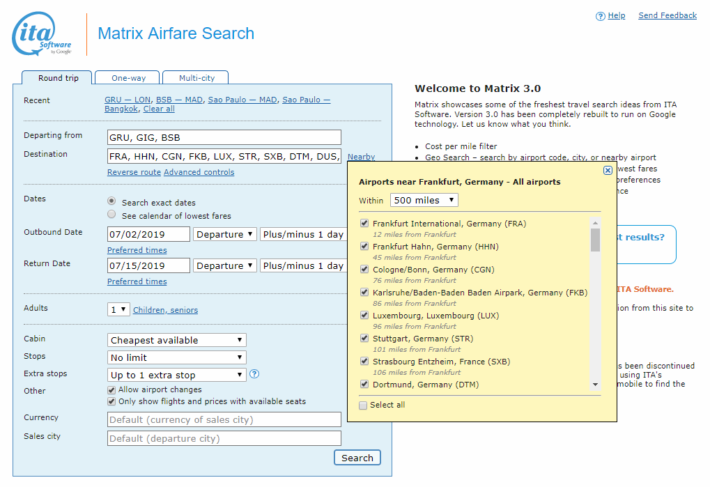This screenshot has width=710, height=487.
Task: Click the ITA Software logo
Action: pyautogui.click(x=42, y=33)
